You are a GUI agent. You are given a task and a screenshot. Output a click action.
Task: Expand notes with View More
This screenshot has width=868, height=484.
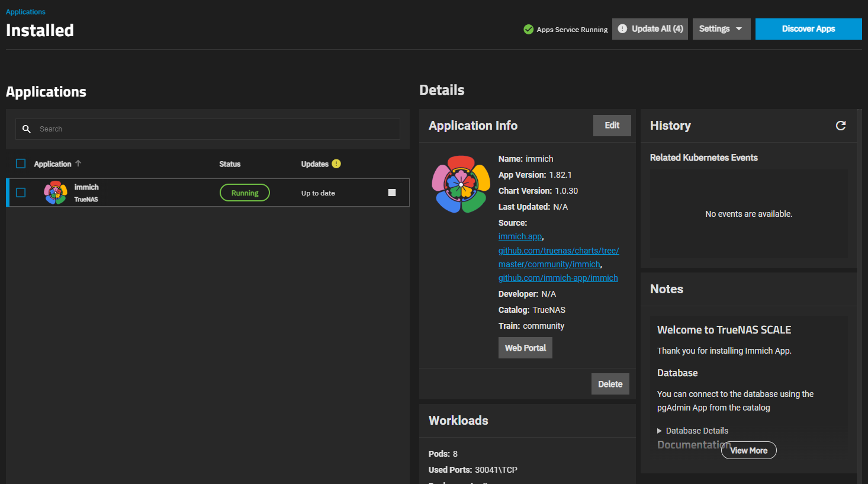pyautogui.click(x=748, y=450)
